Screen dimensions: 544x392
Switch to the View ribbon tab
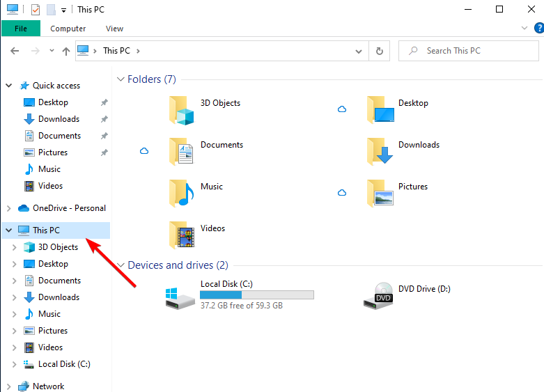click(x=114, y=29)
